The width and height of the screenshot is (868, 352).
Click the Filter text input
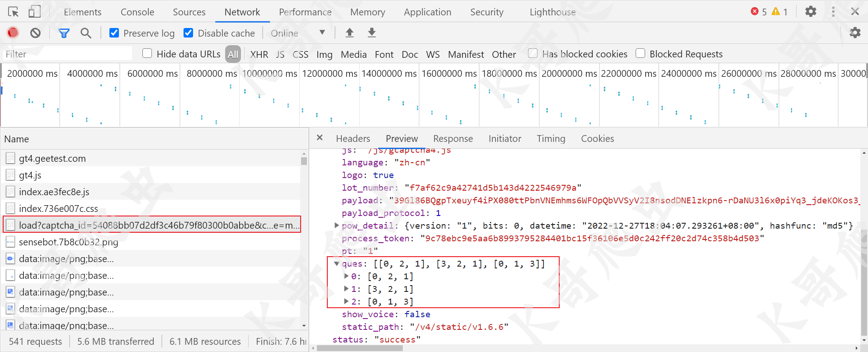point(68,54)
